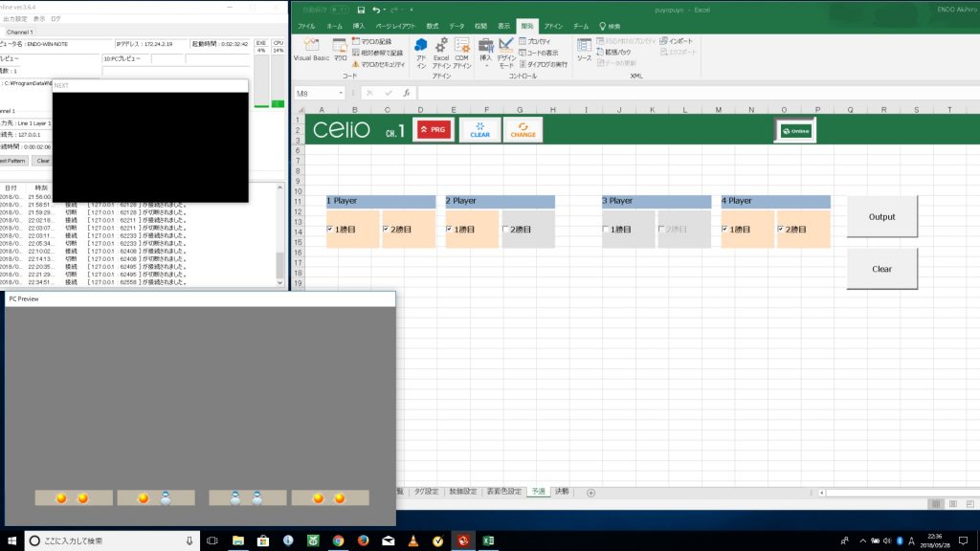
Task: Click the Save icon in Excel title bar
Action: tap(361, 10)
